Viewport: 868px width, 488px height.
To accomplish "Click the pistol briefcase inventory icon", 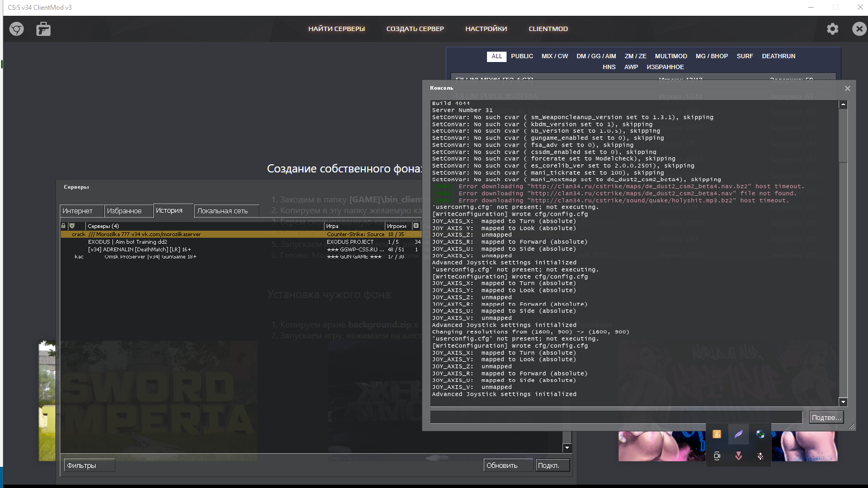I will point(43,29).
